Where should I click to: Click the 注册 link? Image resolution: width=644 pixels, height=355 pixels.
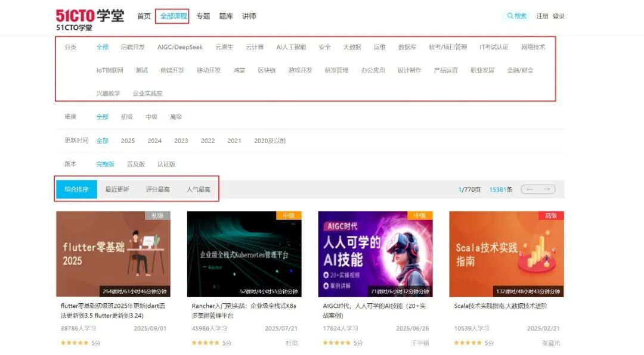(542, 16)
